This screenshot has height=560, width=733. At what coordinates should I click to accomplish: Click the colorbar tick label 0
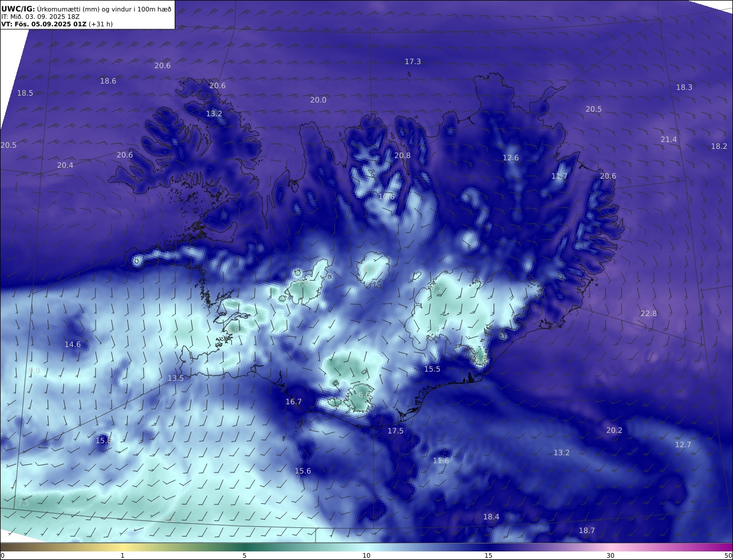(x=2, y=555)
